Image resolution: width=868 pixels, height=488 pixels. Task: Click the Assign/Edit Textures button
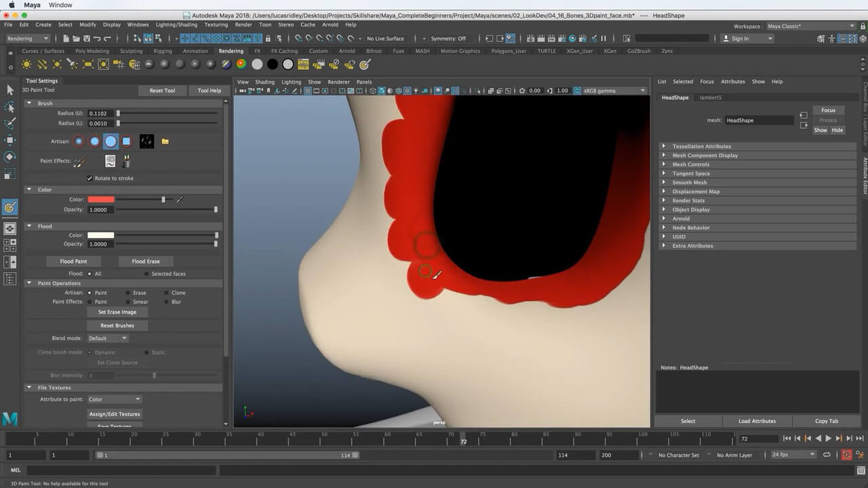pos(115,414)
